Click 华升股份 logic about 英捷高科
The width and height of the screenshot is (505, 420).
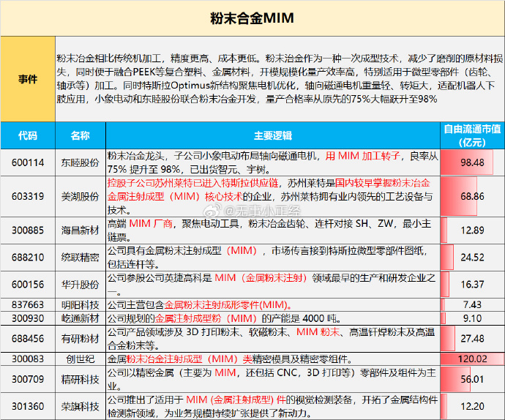click(x=272, y=285)
